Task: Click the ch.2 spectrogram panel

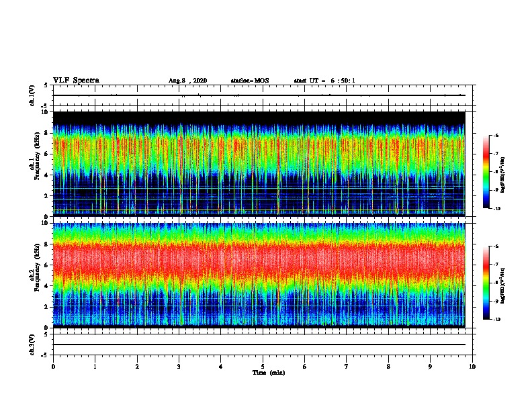Action: pyautogui.click(x=259, y=275)
